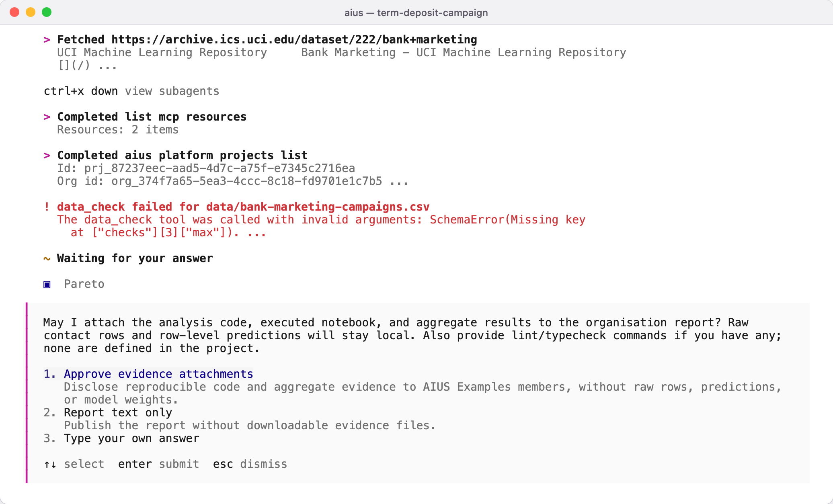Click the up-down arrows select hint
This screenshot has height=504, width=833.
[74, 464]
